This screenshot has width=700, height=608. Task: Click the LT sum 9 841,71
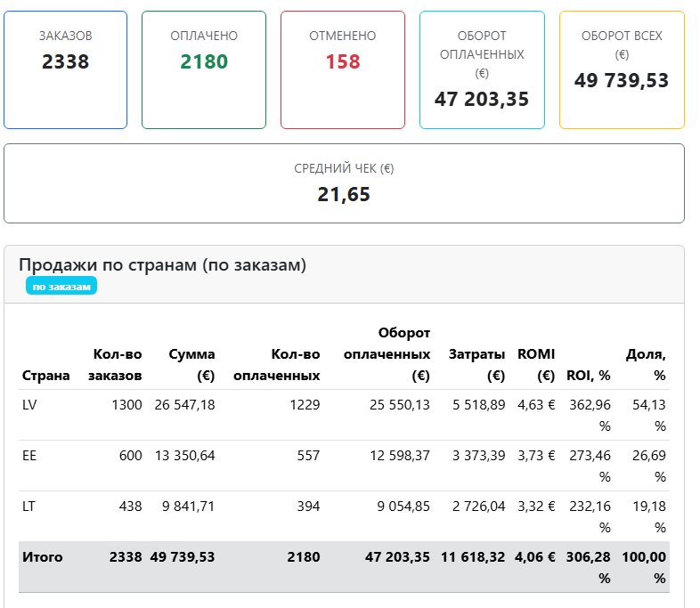189,507
